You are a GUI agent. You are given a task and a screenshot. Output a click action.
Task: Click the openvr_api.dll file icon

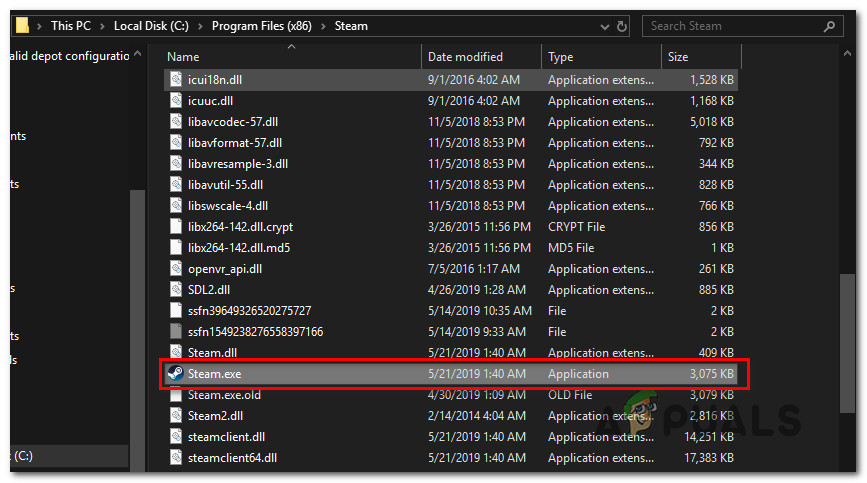click(x=175, y=269)
